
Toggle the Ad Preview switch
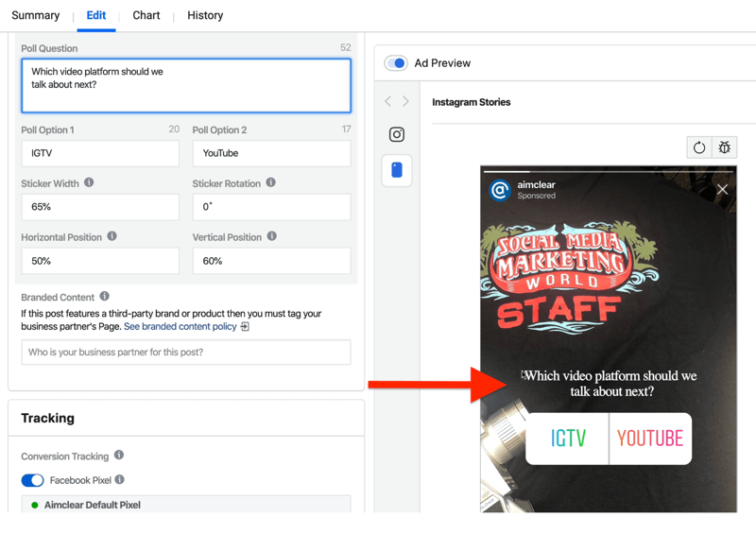(396, 63)
